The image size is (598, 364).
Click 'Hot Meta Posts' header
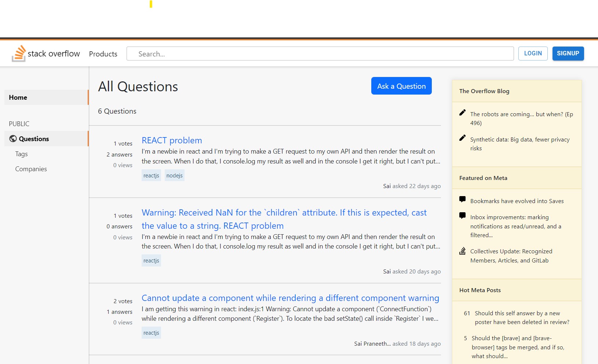point(480,290)
